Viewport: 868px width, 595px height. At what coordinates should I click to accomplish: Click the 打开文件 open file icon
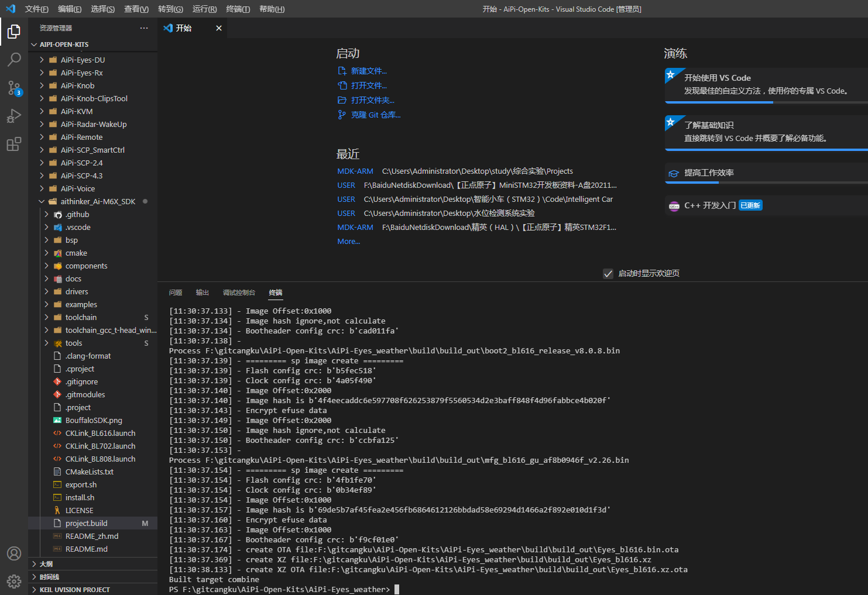click(342, 85)
